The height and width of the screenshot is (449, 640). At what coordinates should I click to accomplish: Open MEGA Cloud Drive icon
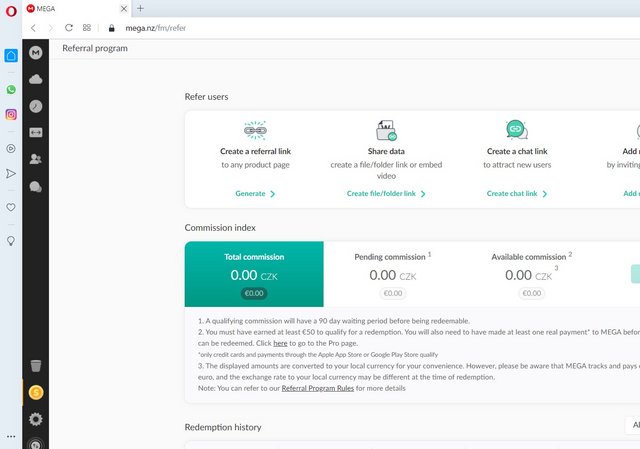coord(36,79)
